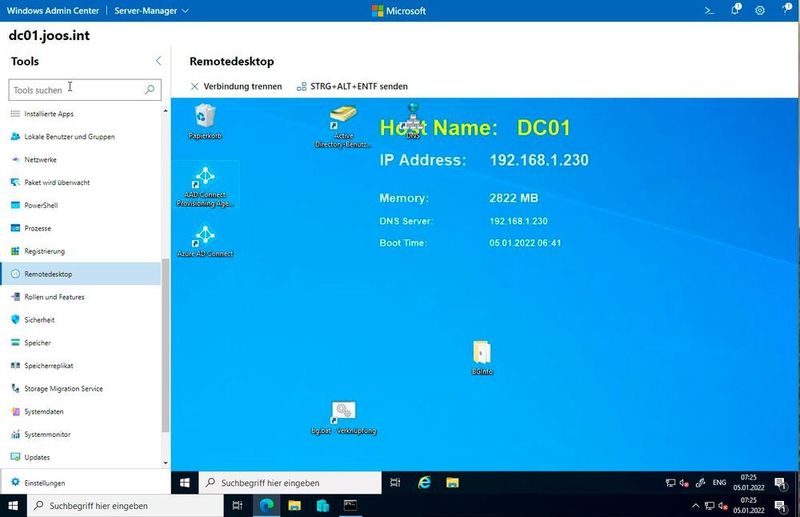Screen dimensions: 800x517
Task: Click tools list scrollbar down arrow
Action: [x=165, y=463]
